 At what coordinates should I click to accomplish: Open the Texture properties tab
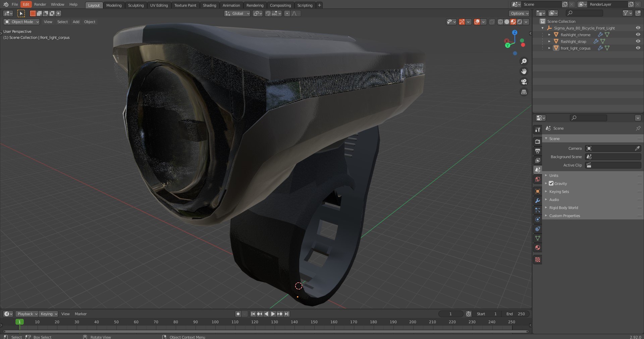point(538,260)
